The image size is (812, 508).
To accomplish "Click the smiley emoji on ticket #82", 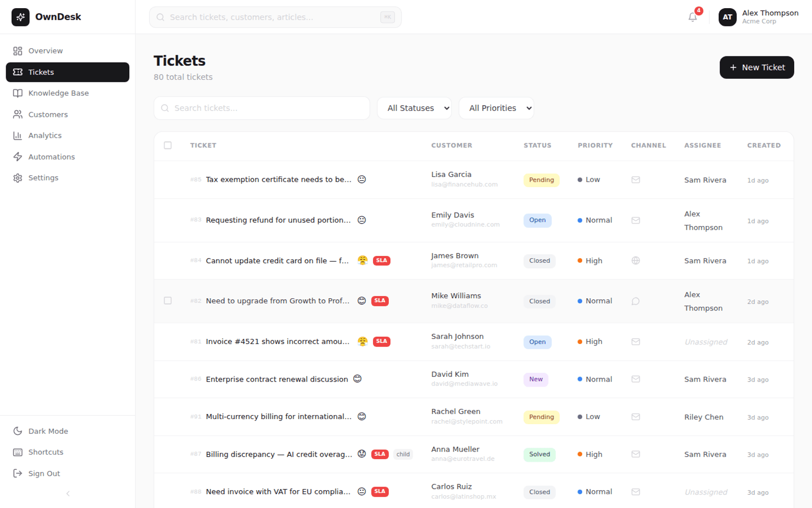I will tap(362, 301).
